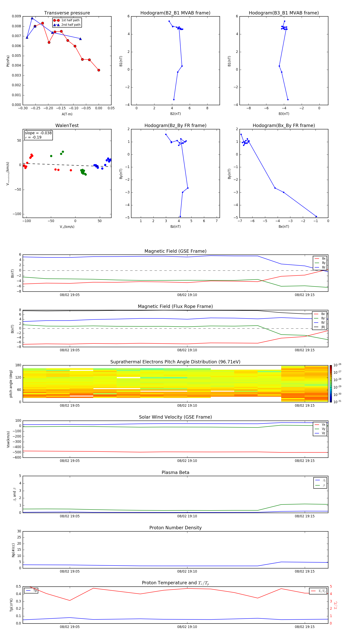The height and width of the screenshot is (644, 351).
Task: Click the 10^-31 label on the color bar
Action: tap(337, 402)
